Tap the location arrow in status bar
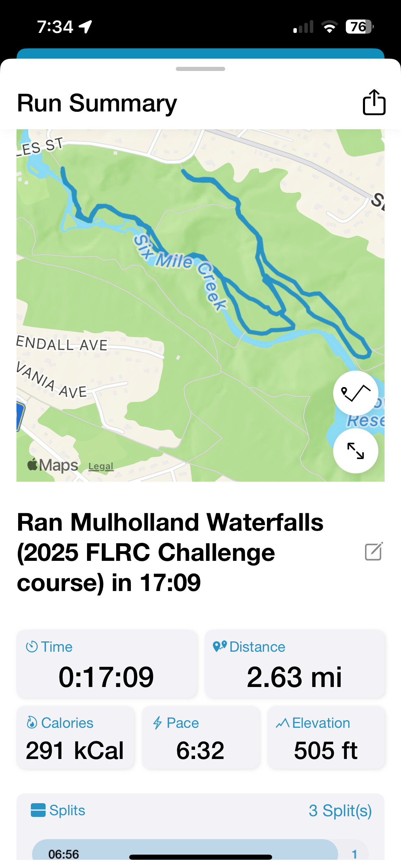This screenshot has height=868, width=401. click(85, 27)
